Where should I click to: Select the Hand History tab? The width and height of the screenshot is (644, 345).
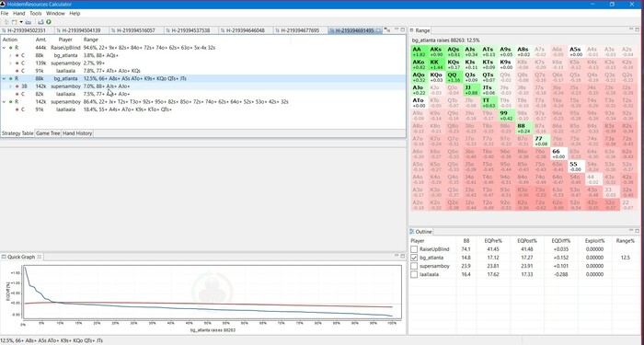pos(77,133)
